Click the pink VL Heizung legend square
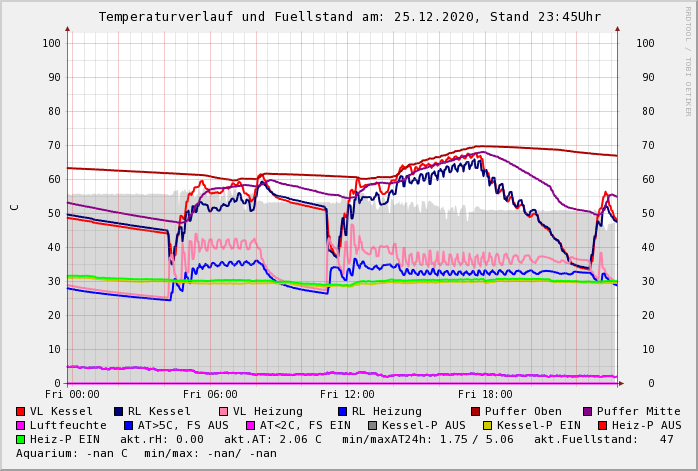Screen dimensions: 698x471 [224, 411]
